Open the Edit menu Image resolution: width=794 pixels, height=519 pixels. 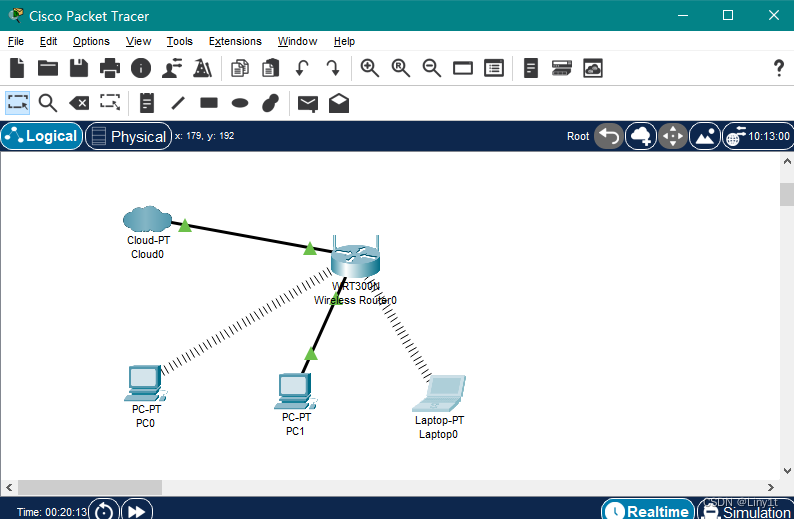(x=49, y=41)
